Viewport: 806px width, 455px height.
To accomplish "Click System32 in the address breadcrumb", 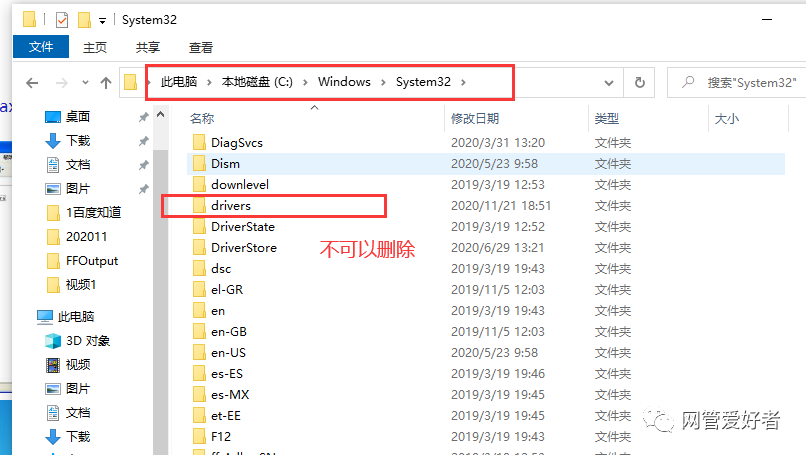I will [423, 82].
